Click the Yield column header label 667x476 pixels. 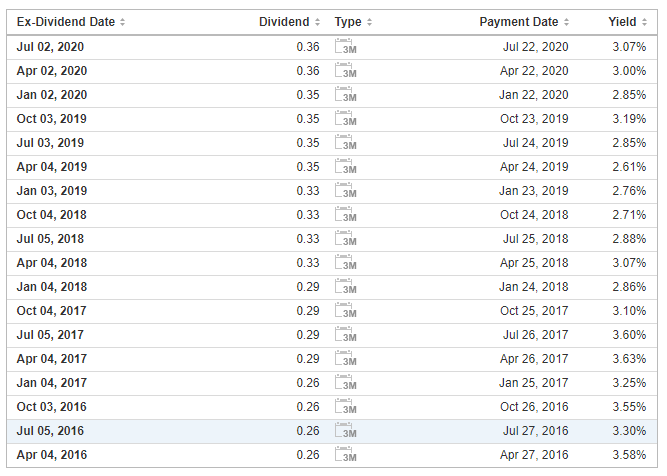(x=622, y=22)
